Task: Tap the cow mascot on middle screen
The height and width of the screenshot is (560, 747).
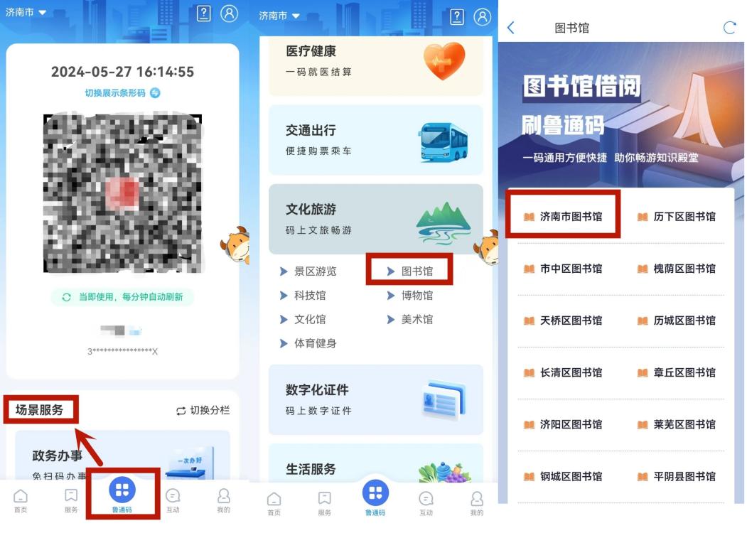Action: click(x=486, y=247)
